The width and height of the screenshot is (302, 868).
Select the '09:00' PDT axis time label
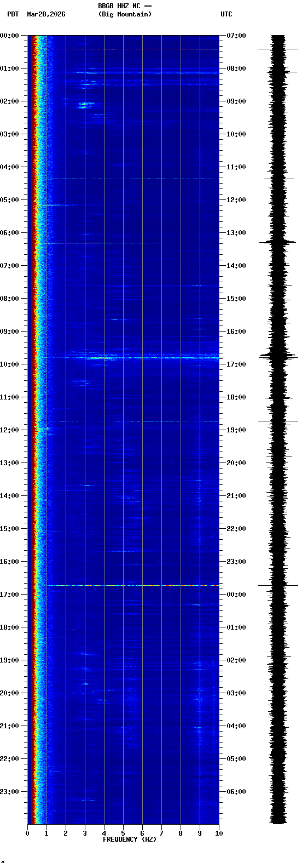tap(9, 332)
